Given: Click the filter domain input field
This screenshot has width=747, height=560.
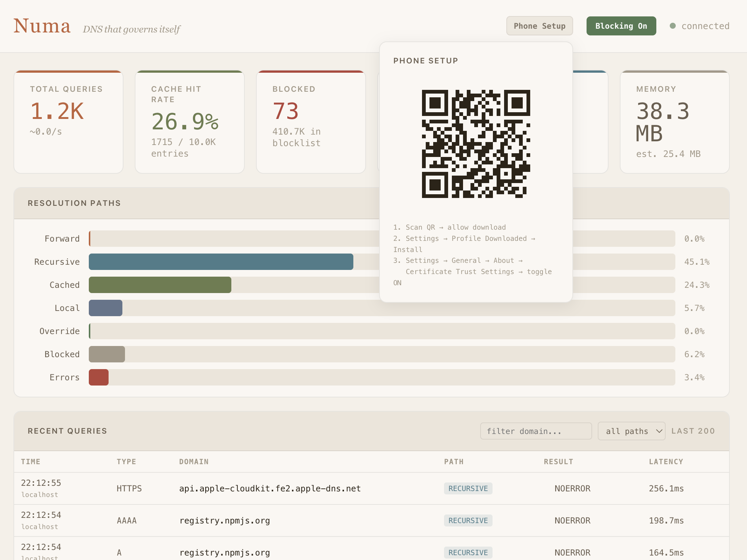Looking at the screenshot, I should [x=536, y=431].
